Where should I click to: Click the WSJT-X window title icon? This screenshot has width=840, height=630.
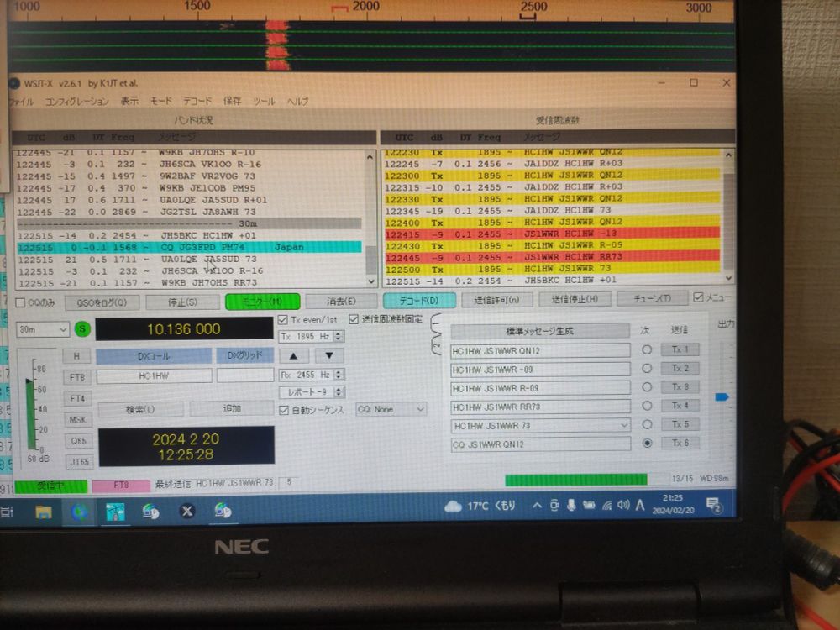(14, 83)
